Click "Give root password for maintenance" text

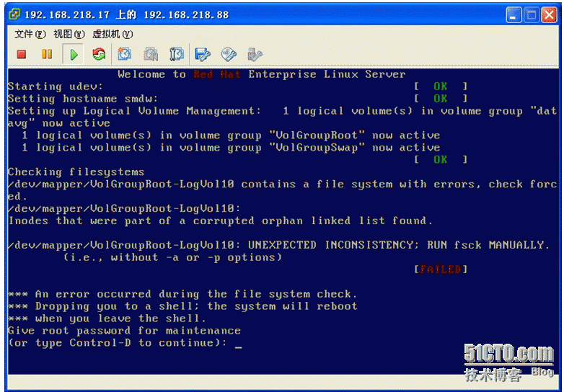pyautogui.click(x=125, y=331)
